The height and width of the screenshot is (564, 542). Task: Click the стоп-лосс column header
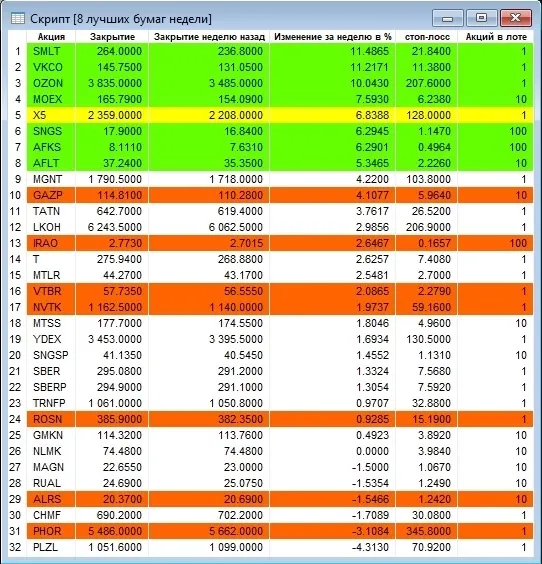[x=427, y=37]
